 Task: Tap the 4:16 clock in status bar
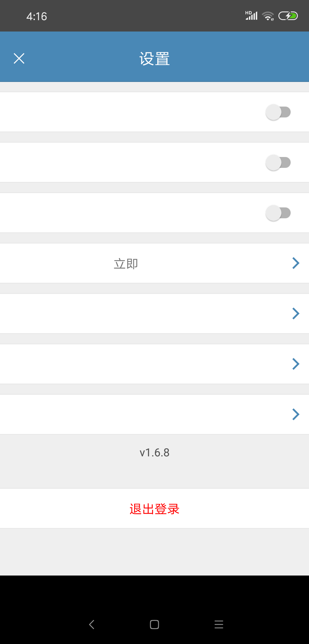click(x=37, y=16)
